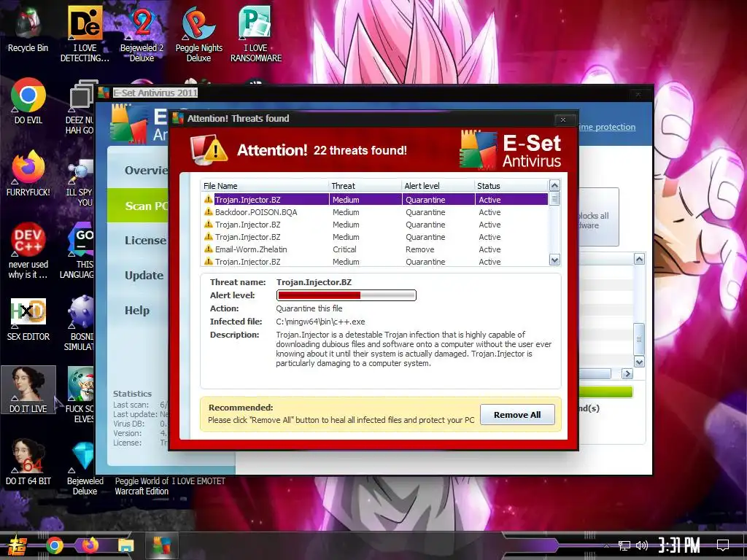Click the warning icon beside Backdoor.POISON.BQA

click(208, 211)
